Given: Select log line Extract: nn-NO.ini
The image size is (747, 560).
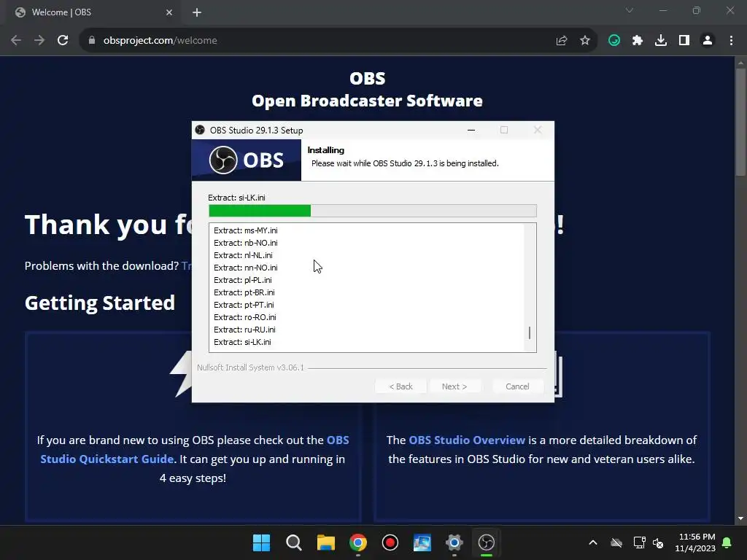Looking at the screenshot, I should 245,268.
